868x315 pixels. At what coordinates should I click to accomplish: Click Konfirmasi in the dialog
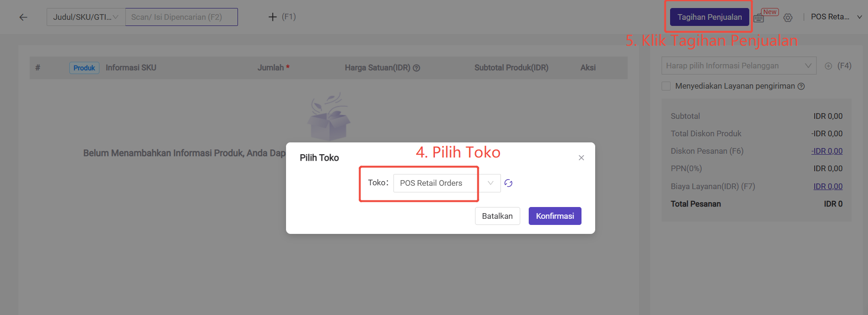pos(555,216)
